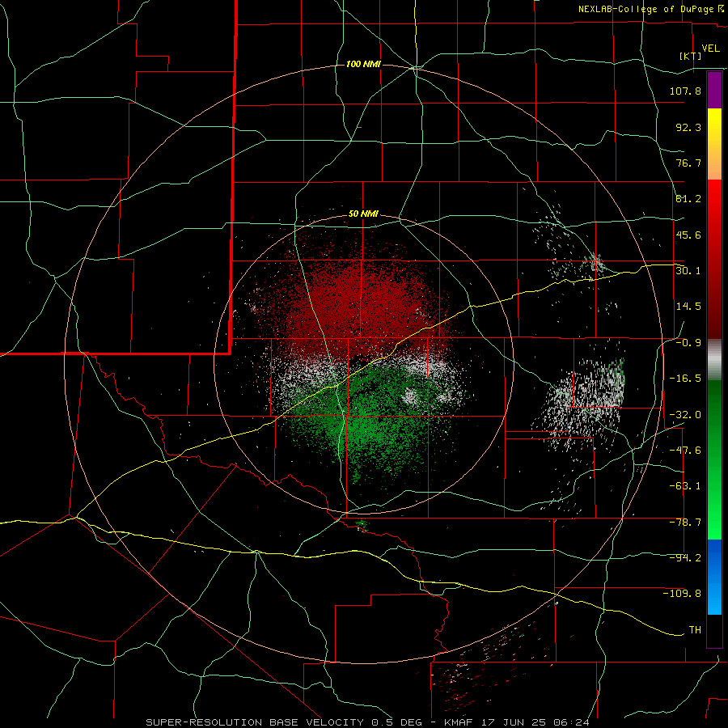728x728 pixels.
Task: Click the 14.5 velocity scale value
Action: (x=688, y=306)
